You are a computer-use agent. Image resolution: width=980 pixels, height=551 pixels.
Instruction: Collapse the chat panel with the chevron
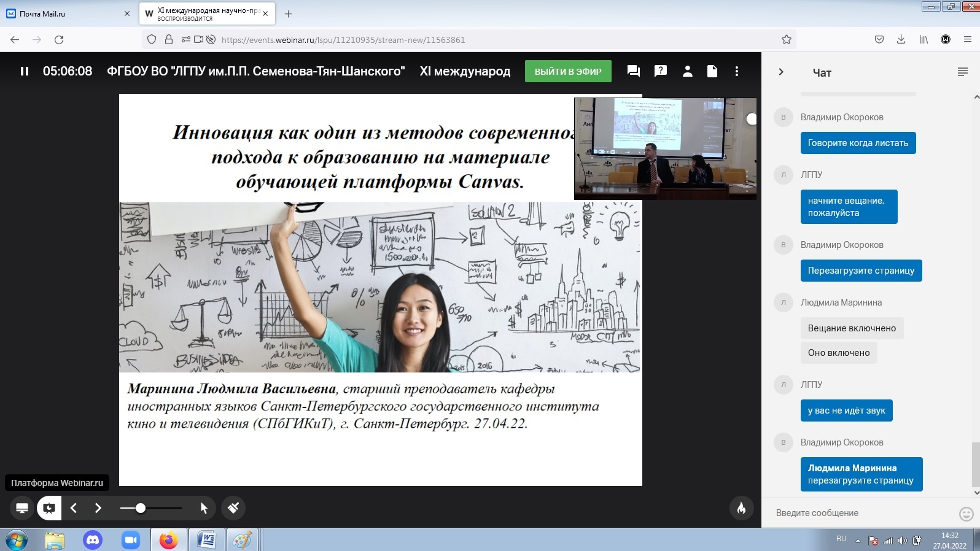(781, 72)
